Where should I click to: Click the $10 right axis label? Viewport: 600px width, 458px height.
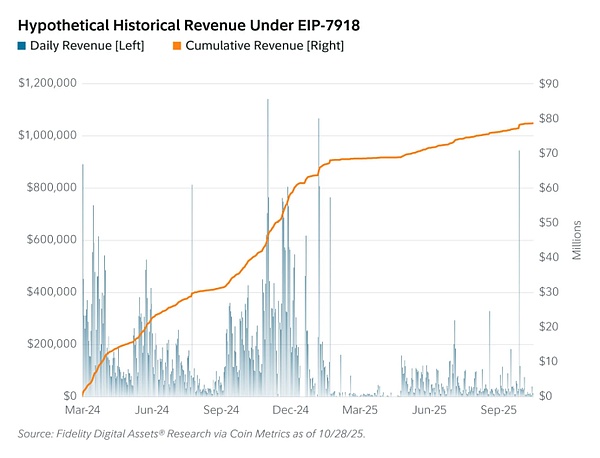pyautogui.click(x=548, y=361)
